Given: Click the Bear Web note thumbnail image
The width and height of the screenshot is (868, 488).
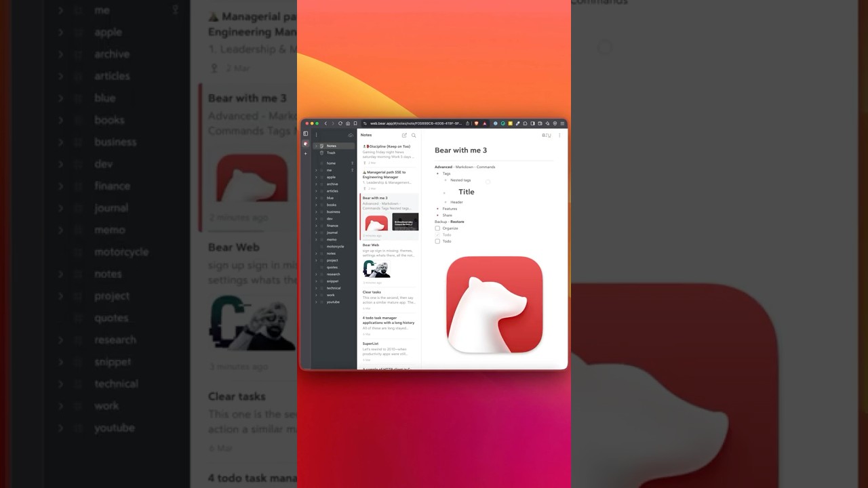Looking at the screenshot, I should tap(376, 268).
